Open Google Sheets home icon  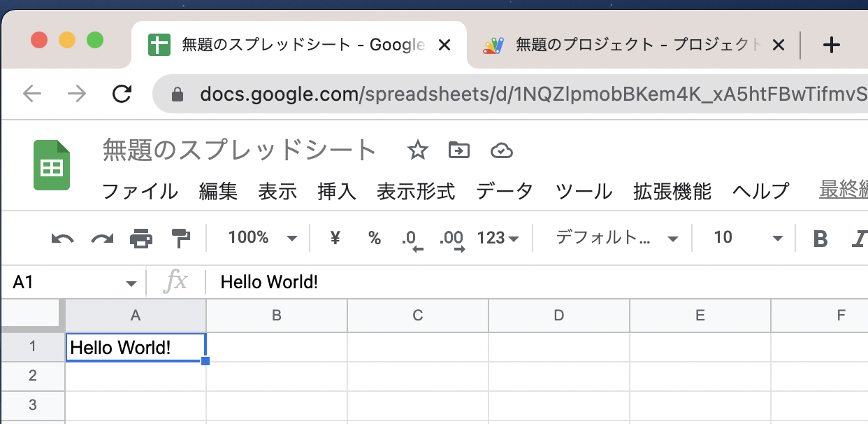click(x=52, y=165)
